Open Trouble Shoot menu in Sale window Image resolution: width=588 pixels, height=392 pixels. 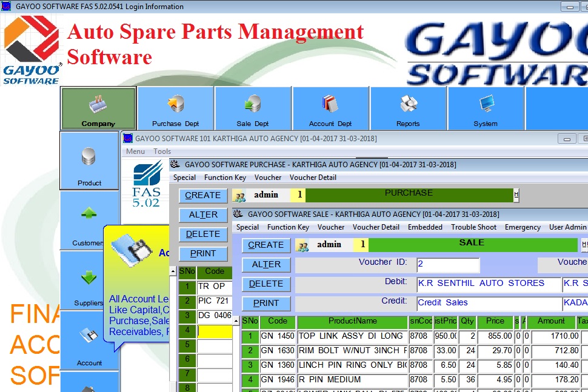[473, 227]
